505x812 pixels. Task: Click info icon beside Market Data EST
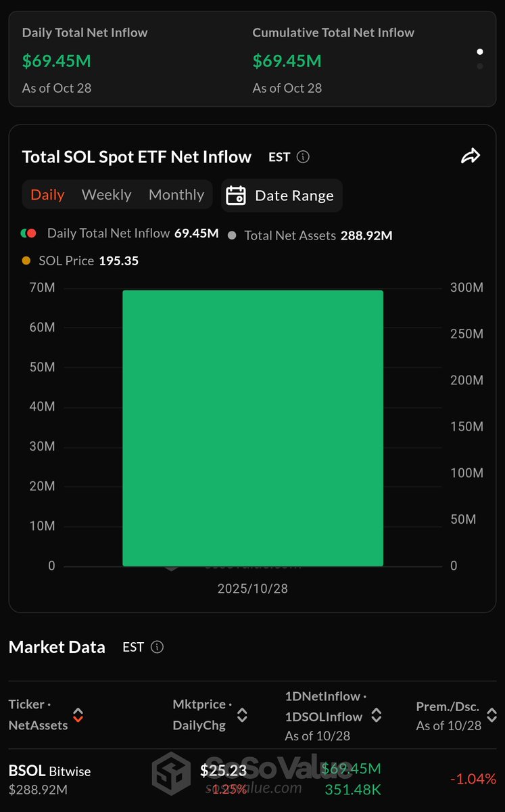[158, 647]
